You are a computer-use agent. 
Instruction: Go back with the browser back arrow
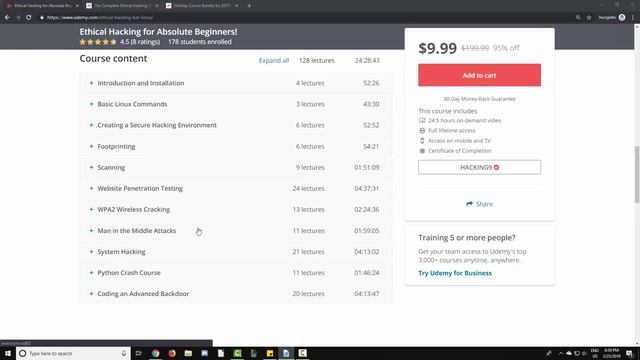7,18
